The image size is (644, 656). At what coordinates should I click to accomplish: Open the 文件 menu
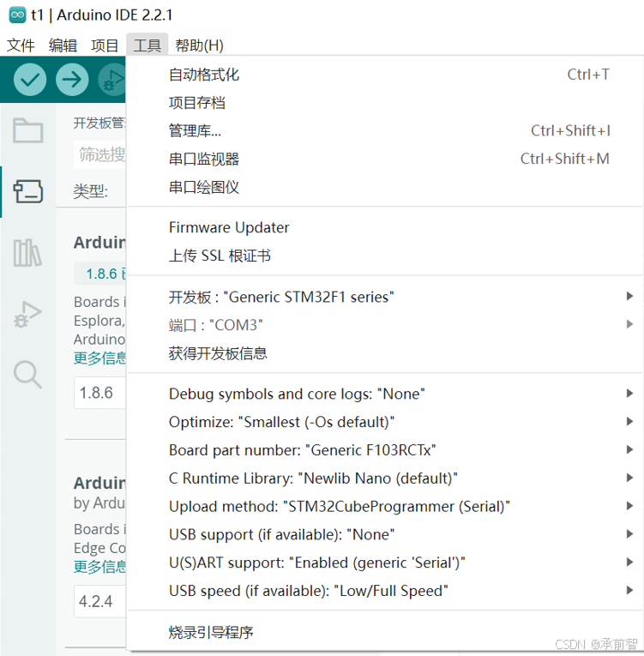(21, 45)
